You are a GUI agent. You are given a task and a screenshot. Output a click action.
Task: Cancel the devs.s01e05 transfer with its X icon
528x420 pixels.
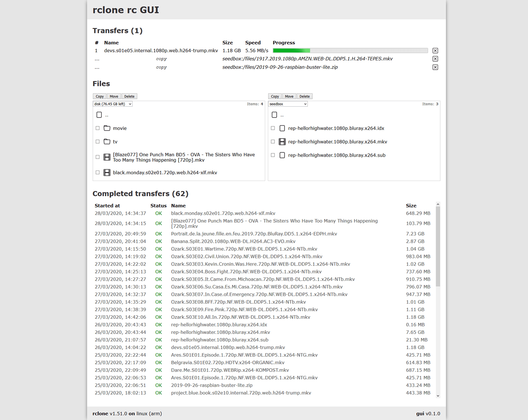coord(435,50)
